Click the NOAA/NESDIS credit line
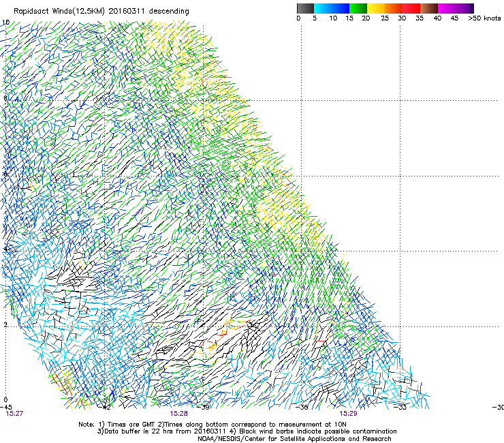Screen dimensions: 504x443 point(294,439)
